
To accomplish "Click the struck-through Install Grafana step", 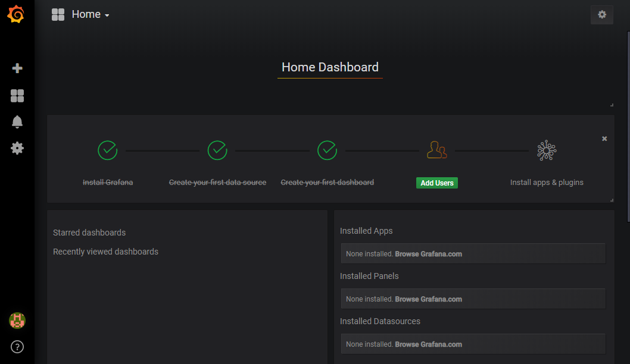I will (108, 183).
